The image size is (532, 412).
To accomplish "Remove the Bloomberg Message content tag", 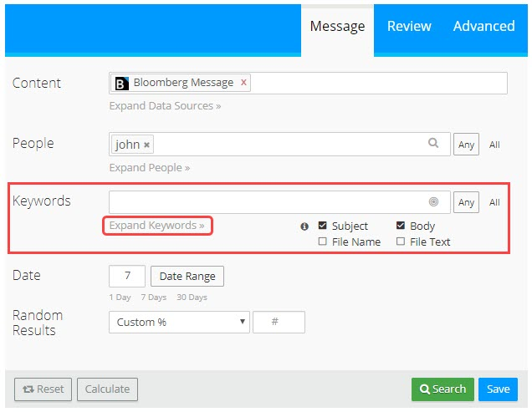I will coord(243,83).
